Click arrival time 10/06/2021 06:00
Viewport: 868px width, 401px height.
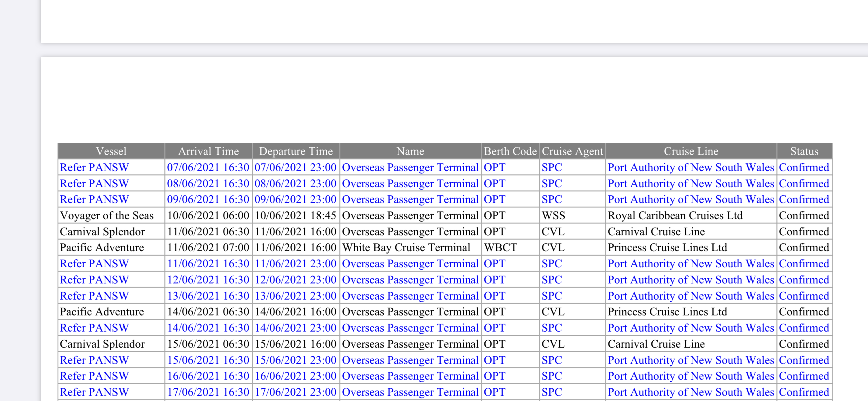(x=208, y=216)
